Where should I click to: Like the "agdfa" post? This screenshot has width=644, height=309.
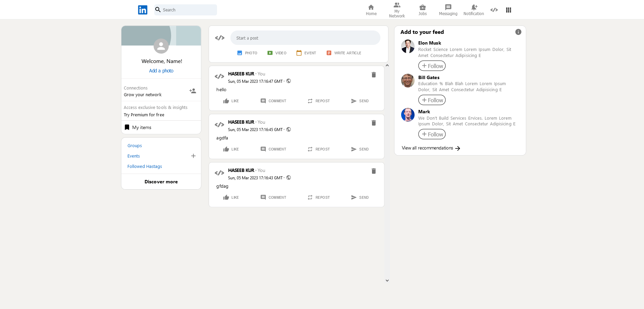click(x=231, y=149)
